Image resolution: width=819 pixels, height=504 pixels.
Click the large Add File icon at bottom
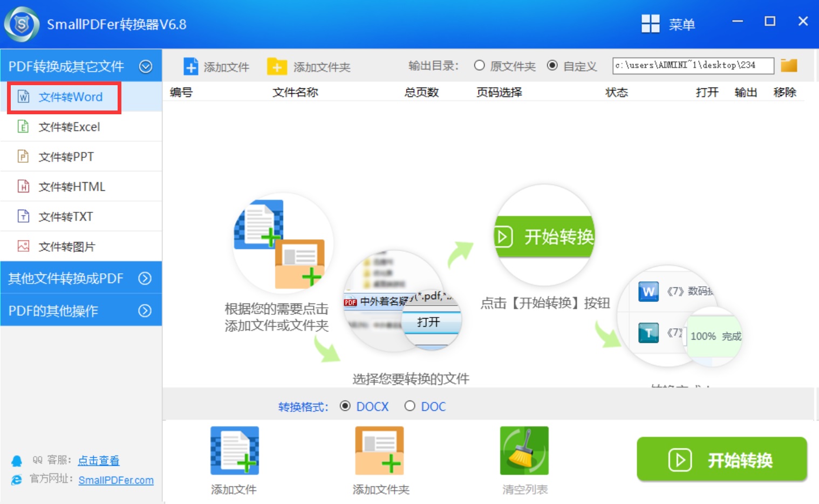pos(234,451)
